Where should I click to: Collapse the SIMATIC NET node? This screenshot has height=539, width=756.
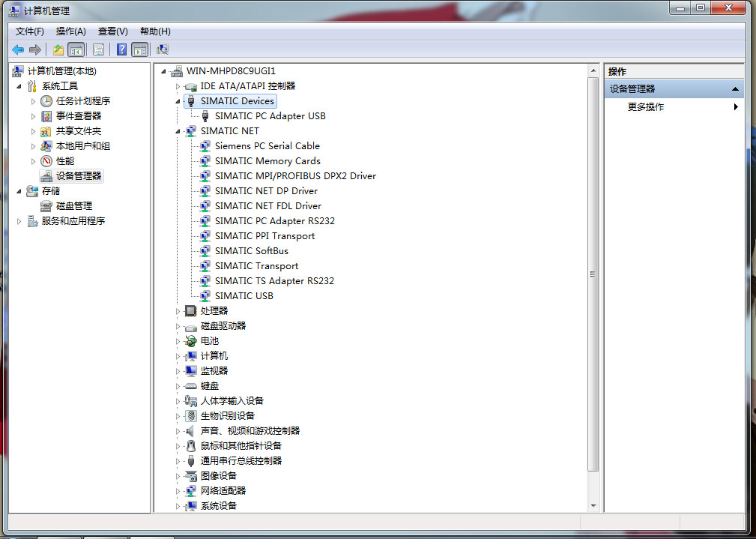coord(178,131)
